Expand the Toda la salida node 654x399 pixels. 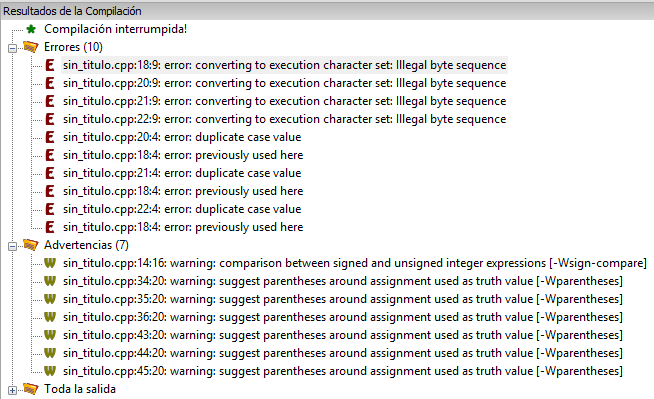12,390
